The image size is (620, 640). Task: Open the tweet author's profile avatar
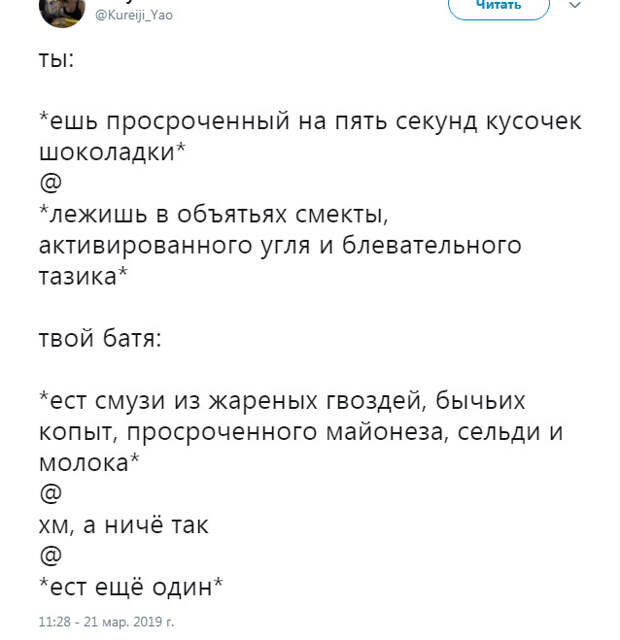coord(62,11)
